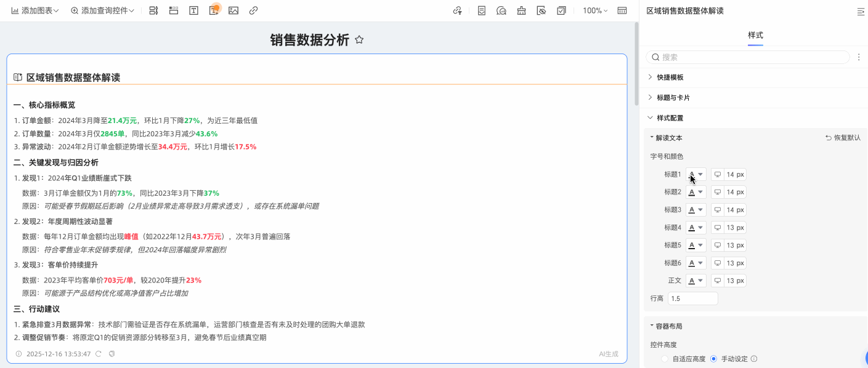Viewport: 868px width, 368px height.
Task: Collapse the right panel via top-right icon
Action: [861, 11]
